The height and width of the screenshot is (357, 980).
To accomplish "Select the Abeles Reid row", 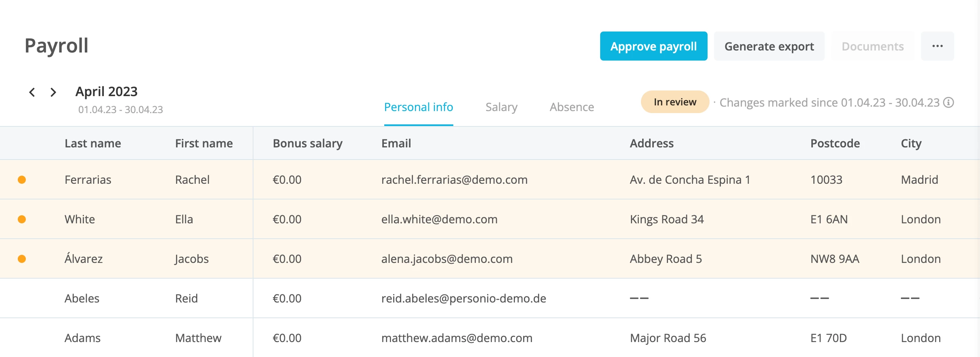I will pos(490,298).
